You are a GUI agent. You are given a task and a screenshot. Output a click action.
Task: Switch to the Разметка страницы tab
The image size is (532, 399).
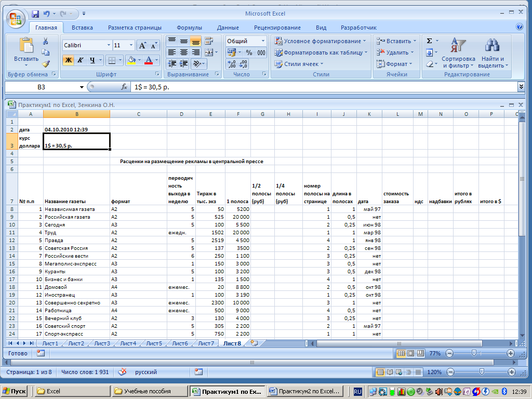pyautogui.click(x=135, y=28)
